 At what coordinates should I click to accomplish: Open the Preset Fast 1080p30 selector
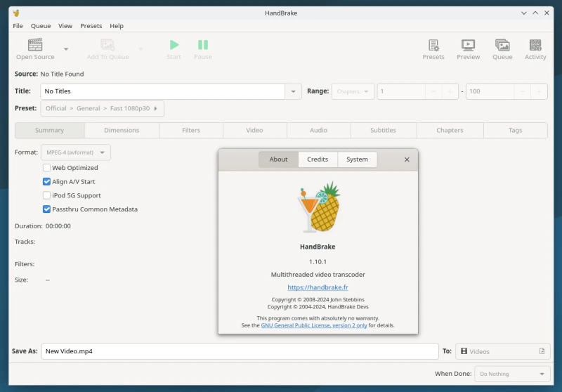click(102, 108)
